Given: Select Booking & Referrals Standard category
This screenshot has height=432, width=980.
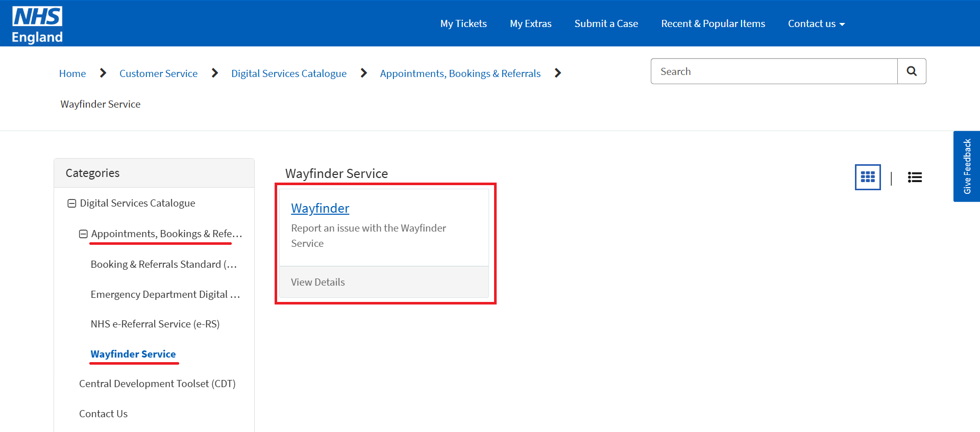Looking at the screenshot, I should click(164, 264).
